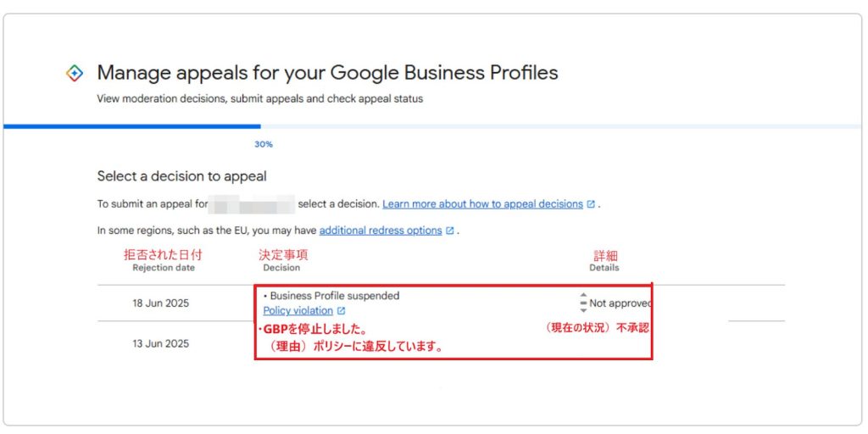The height and width of the screenshot is (434, 868).
Task: Select the 18 Jun 2025 rejection row
Action: coord(441,303)
